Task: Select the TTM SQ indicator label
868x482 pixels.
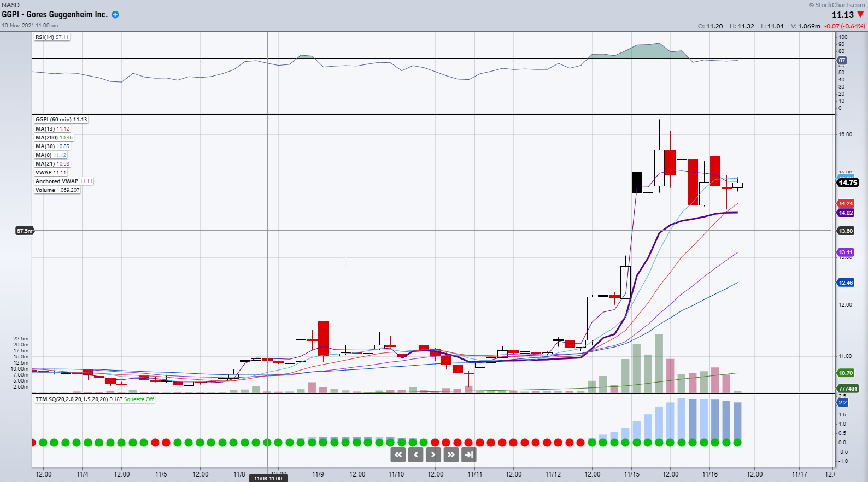Action: [x=95, y=399]
